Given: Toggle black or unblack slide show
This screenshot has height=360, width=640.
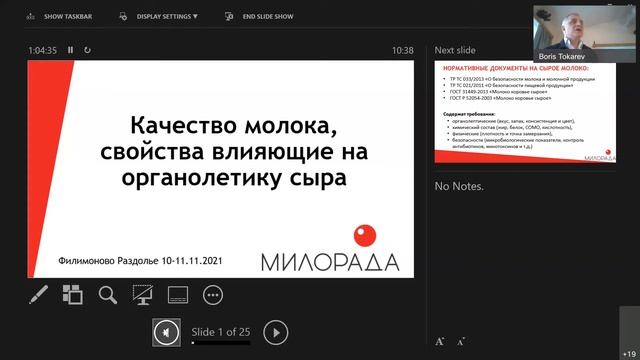Looking at the screenshot, I should click(x=143, y=294).
